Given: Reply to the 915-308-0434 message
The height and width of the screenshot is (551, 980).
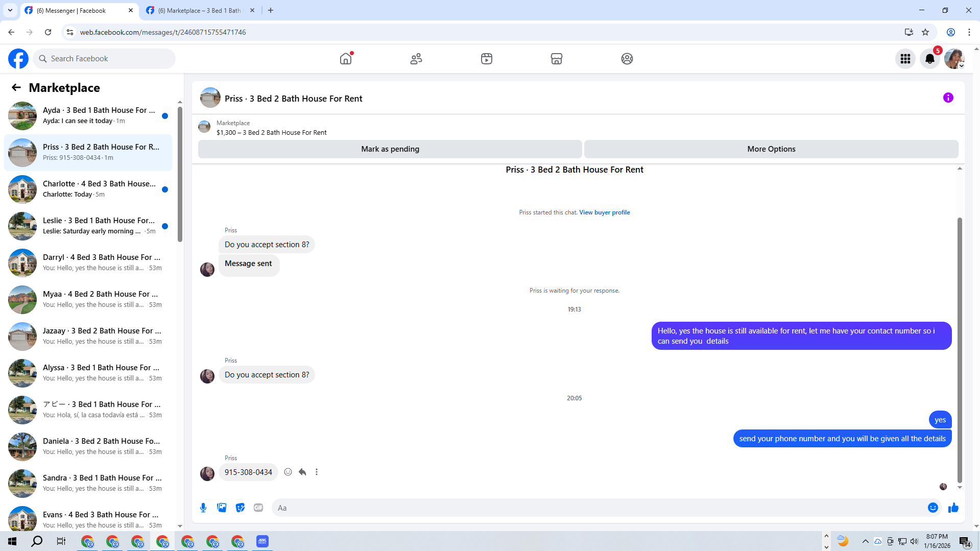Looking at the screenshot, I should coord(302,472).
